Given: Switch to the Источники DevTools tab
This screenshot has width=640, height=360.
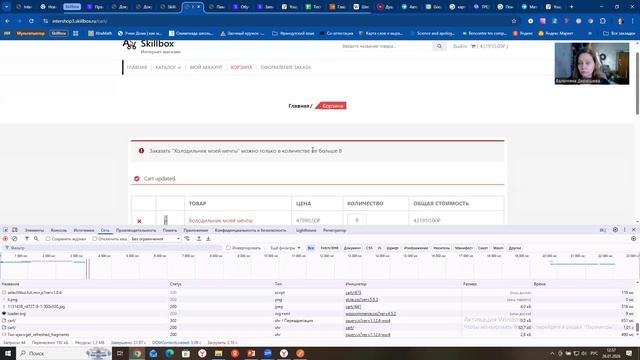Looking at the screenshot, I should (84, 230).
